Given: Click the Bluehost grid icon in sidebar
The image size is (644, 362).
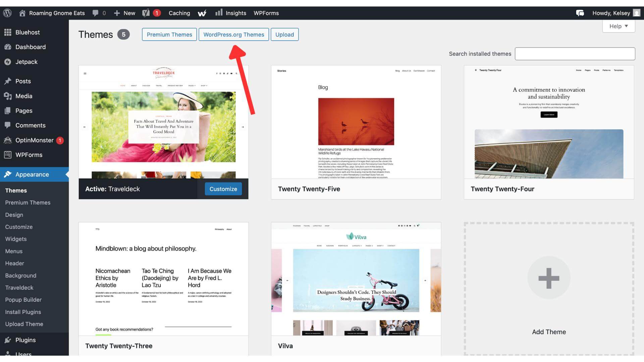Looking at the screenshot, I should click(8, 32).
